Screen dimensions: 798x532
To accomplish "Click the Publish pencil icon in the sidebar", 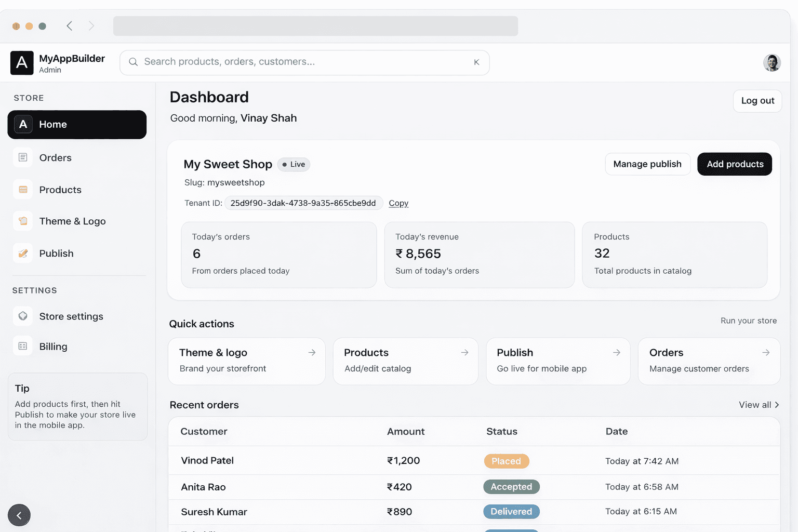I will (23, 253).
